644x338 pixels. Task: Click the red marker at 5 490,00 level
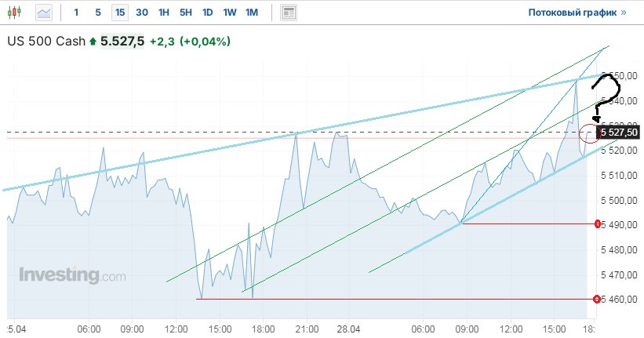point(599,224)
